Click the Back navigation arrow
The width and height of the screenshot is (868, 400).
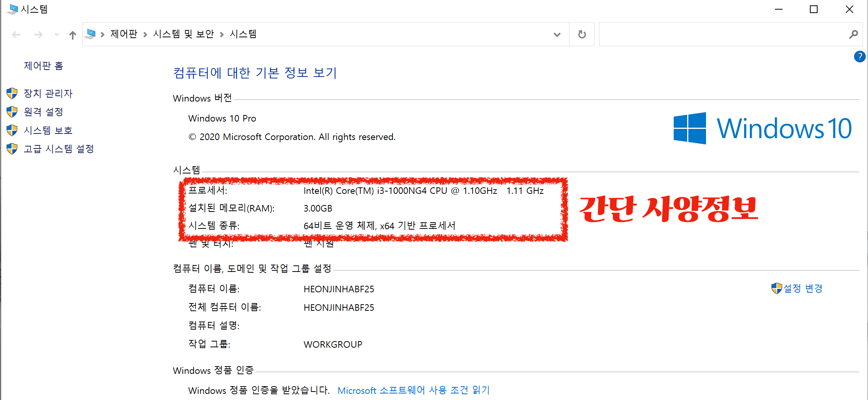16,35
